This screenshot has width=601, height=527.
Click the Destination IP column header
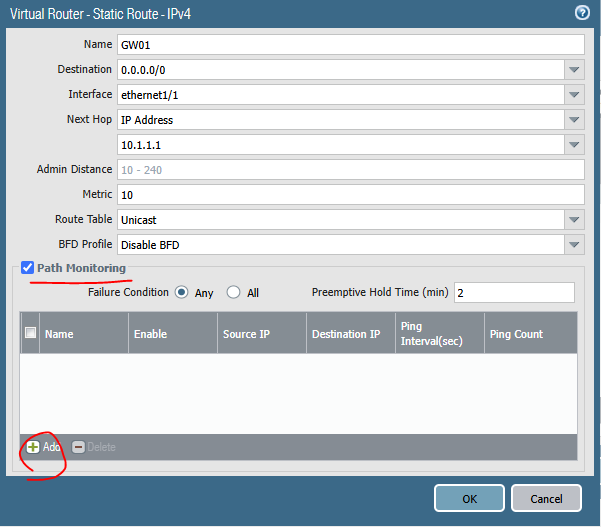pos(351,333)
